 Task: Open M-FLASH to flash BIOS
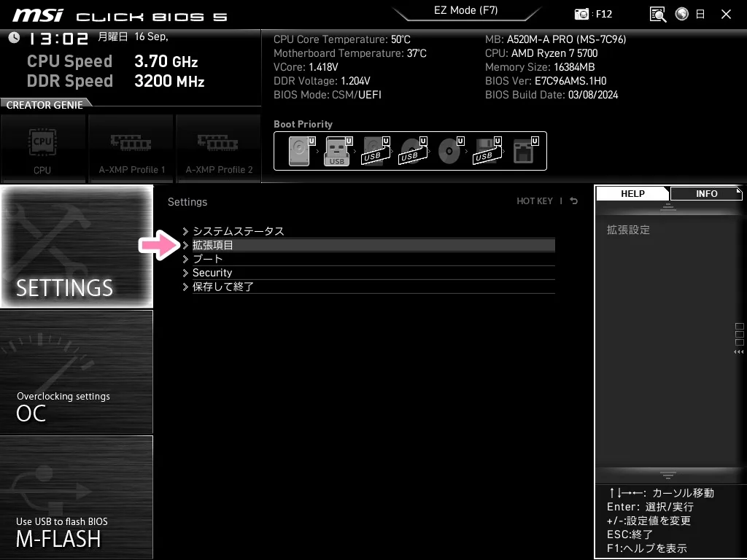coord(77,498)
